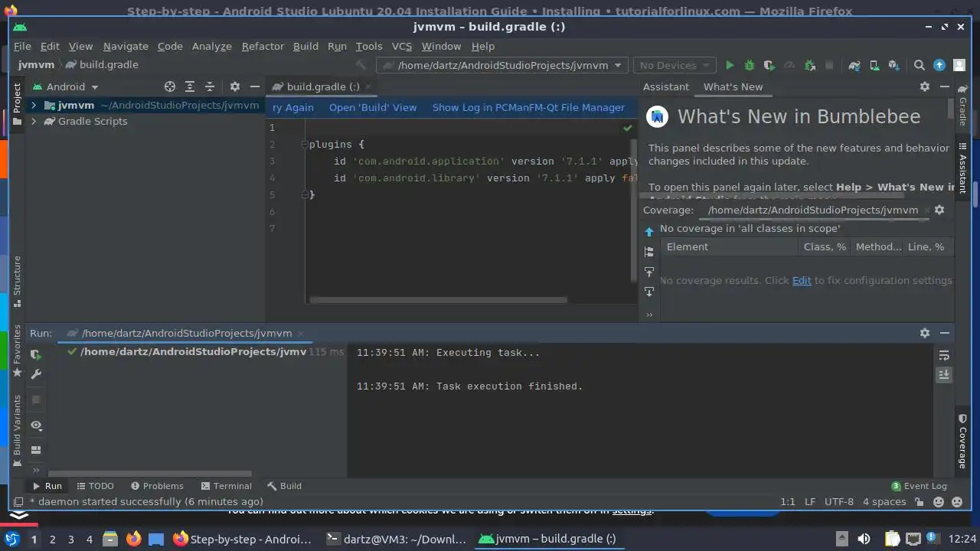Click Open 'Build' View link

pos(373,108)
